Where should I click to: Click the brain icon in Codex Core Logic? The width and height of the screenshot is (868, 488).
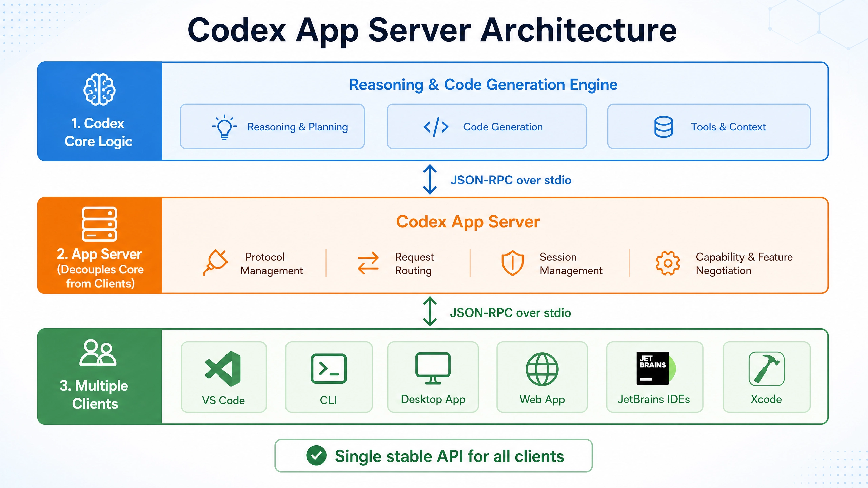click(99, 89)
